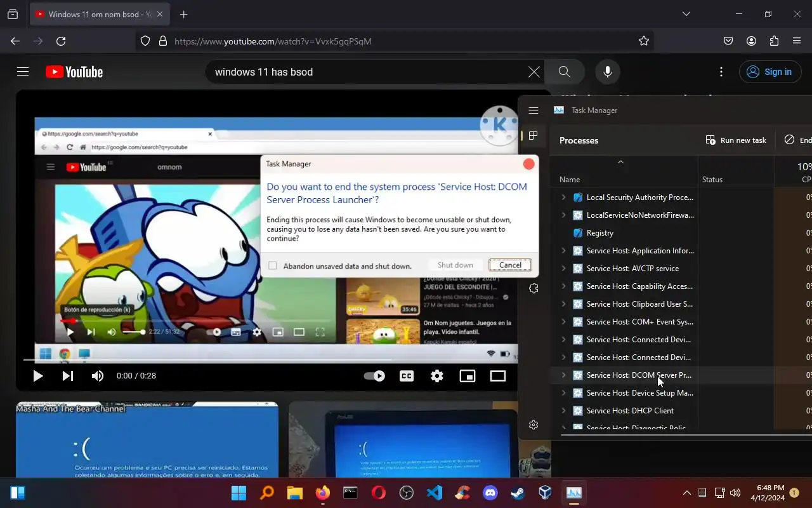Mute the video player volume
Screen dimensions: 812x508
click(97, 376)
